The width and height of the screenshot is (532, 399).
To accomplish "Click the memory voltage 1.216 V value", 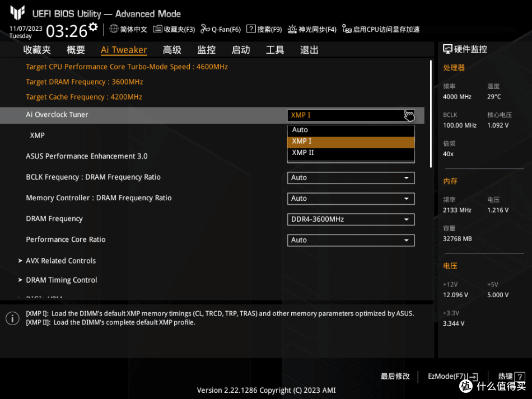I will click(x=498, y=210).
